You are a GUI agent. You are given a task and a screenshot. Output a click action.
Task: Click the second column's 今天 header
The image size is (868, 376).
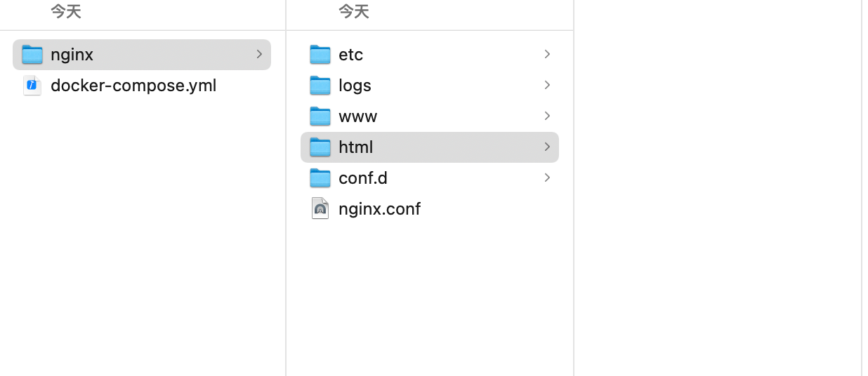(x=354, y=11)
